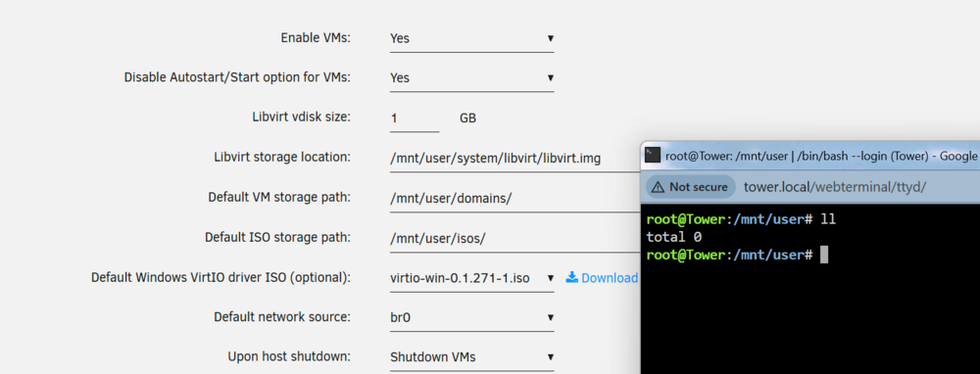Click the terminal icon in window title
Image resolution: width=980 pixels, height=374 pixels.
[653, 156]
